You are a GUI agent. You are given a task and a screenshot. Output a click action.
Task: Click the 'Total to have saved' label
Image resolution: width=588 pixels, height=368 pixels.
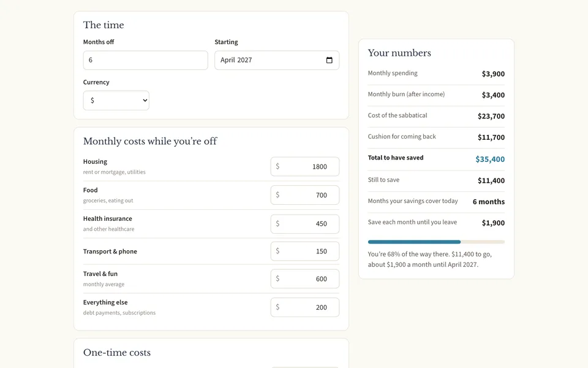396,158
